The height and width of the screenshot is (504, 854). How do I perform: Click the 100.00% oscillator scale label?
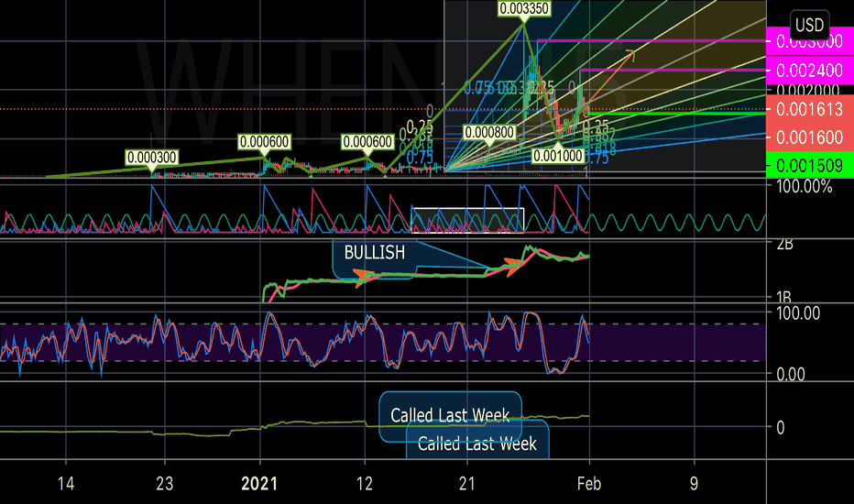click(x=804, y=187)
